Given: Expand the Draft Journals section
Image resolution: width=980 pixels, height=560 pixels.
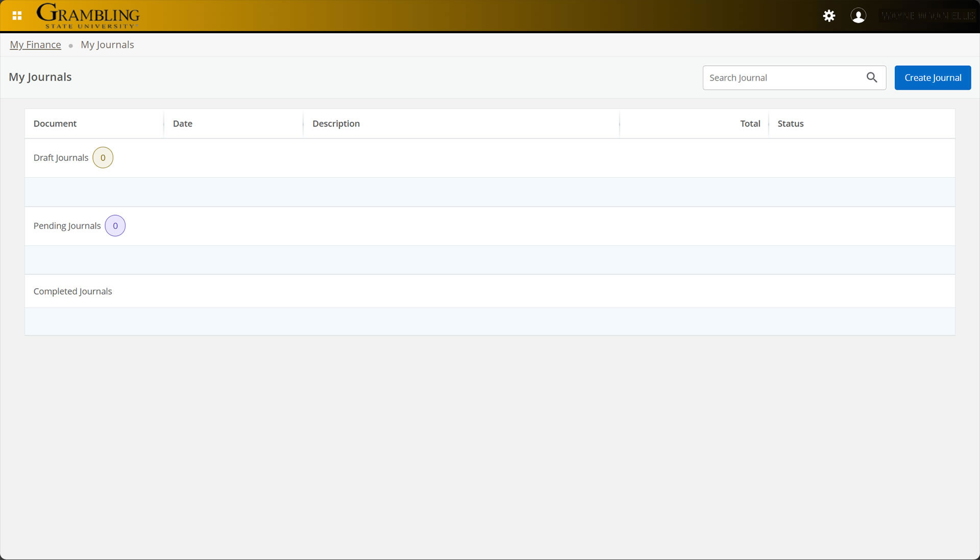Looking at the screenshot, I should pyautogui.click(x=61, y=158).
